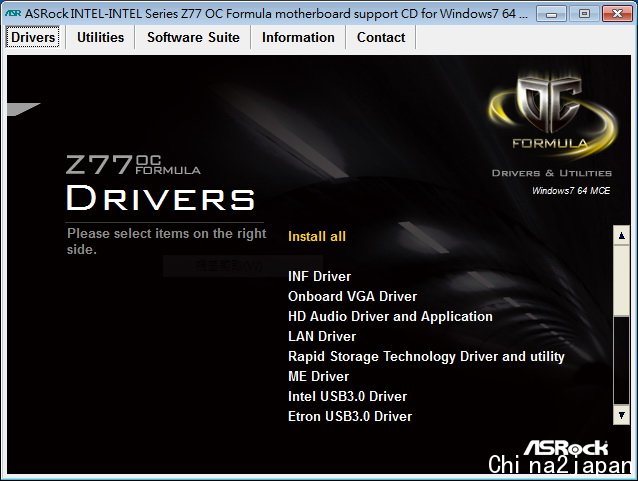Open the Utilities tab
The image size is (638, 481).
point(101,37)
